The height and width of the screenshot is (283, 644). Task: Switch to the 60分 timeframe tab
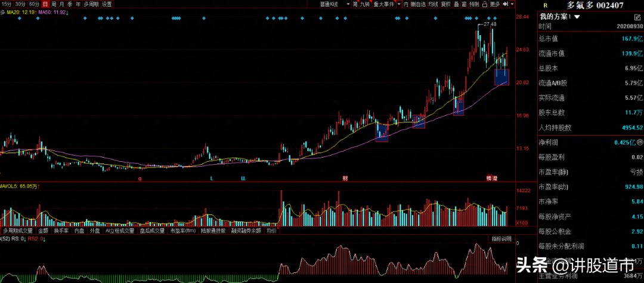point(34,4)
